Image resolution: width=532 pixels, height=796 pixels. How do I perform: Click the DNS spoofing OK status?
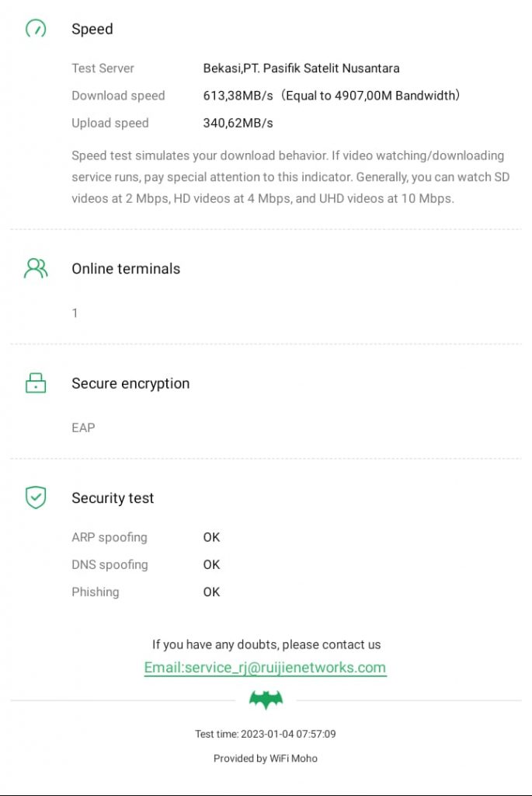pos(211,564)
